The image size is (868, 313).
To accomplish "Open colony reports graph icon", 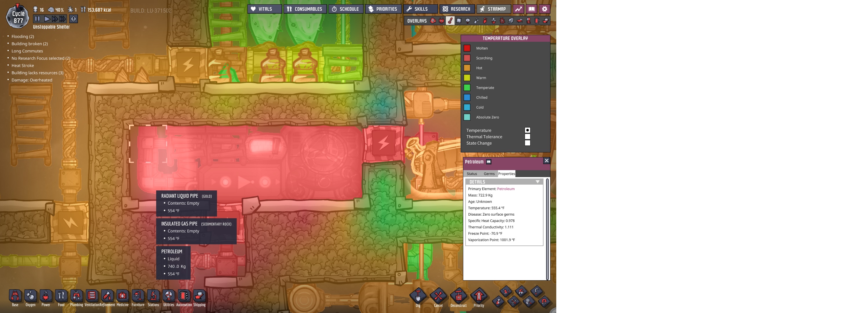I will pyautogui.click(x=519, y=9).
